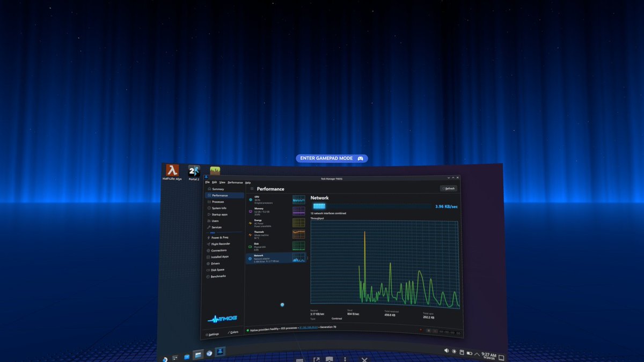Select the Thermals performance entry
This screenshot has height=362, width=644.
click(x=276, y=234)
